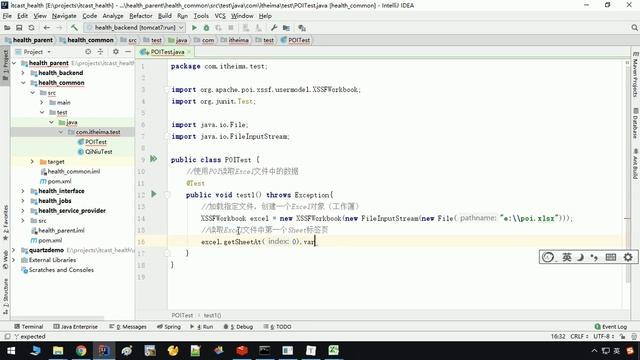Screen dimensions: 640x360
Task: Open the Spring tool window
Action: [169, 327]
